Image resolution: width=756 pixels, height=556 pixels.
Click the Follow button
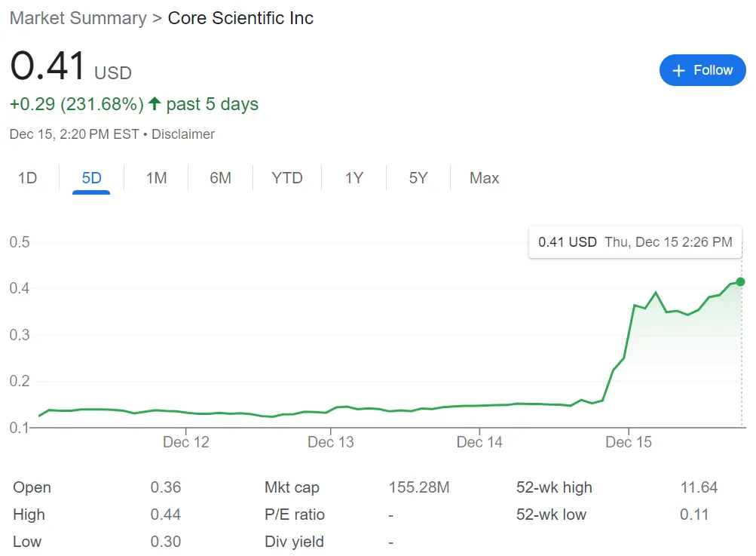pos(702,70)
